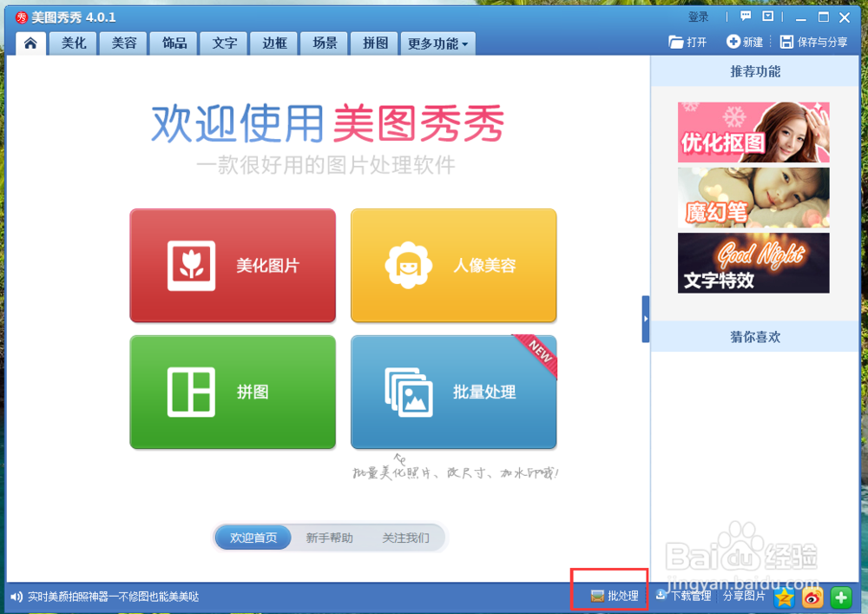This screenshot has width=868, height=614.
Task: Click the speaker announcement icon
Action: tap(16, 597)
